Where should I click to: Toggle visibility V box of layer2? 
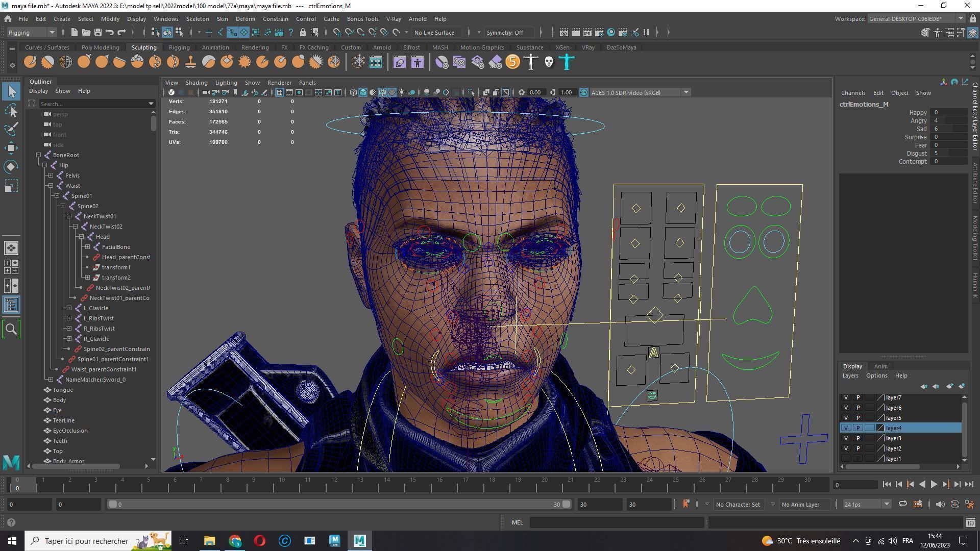click(x=846, y=448)
